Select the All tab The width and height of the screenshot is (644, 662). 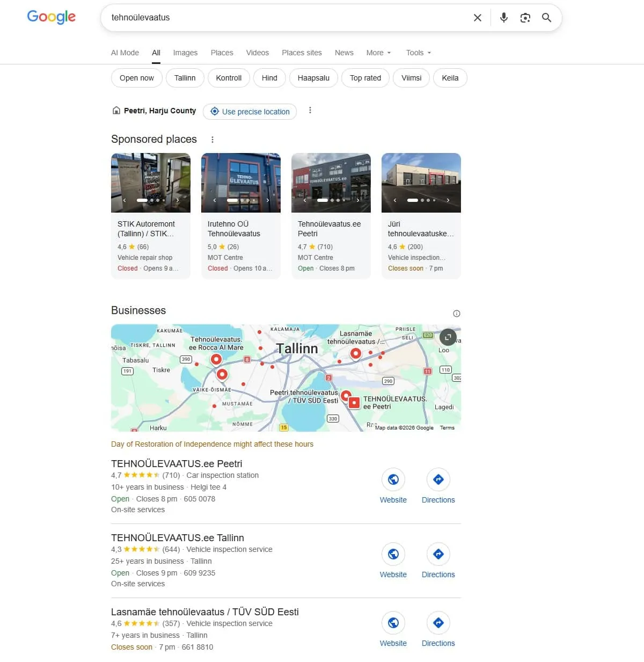tap(156, 53)
